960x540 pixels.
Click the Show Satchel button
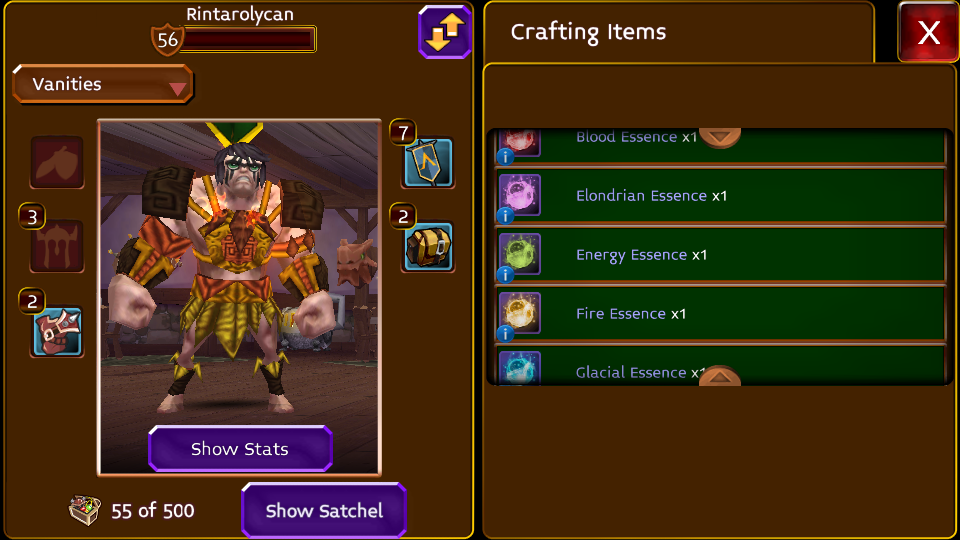pos(324,511)
